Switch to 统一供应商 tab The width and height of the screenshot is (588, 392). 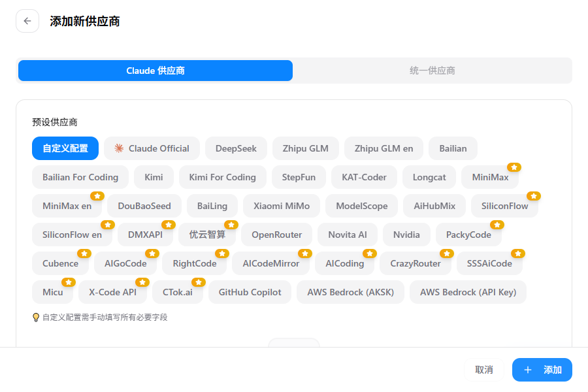click(432, 71)
